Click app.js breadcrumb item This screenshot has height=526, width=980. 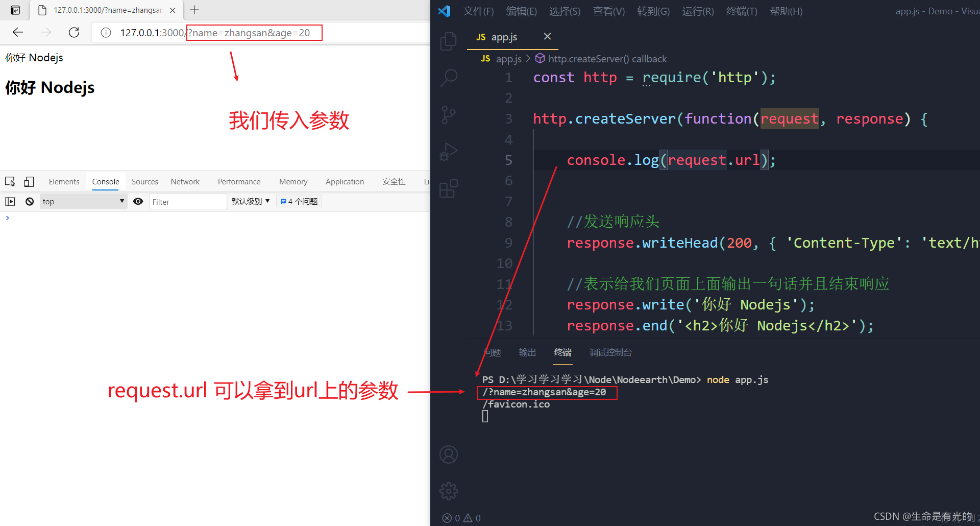pyautogui.click(x=501, y=59)
